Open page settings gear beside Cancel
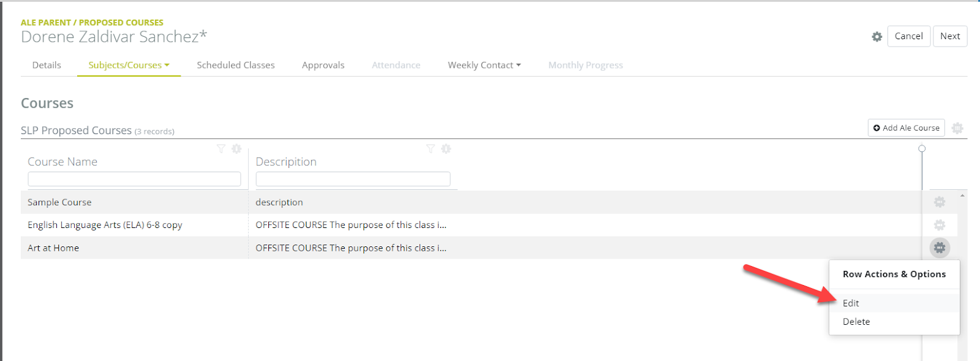980x361 pixels. pyautogui.click(x=877, y=37)
